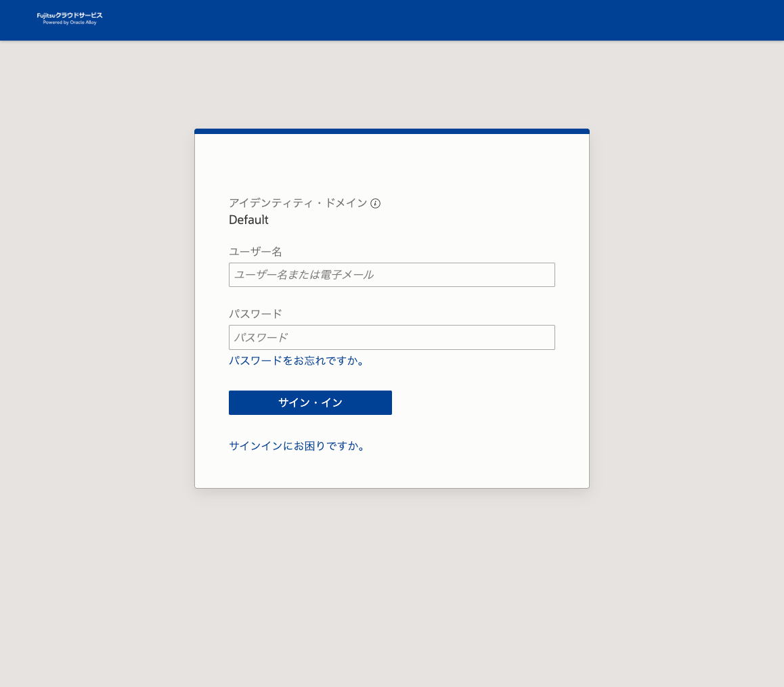Focus the ユーザー名 input field
Image resolution: width=784 pixels, height=687 pixels.
click(391, 275)
